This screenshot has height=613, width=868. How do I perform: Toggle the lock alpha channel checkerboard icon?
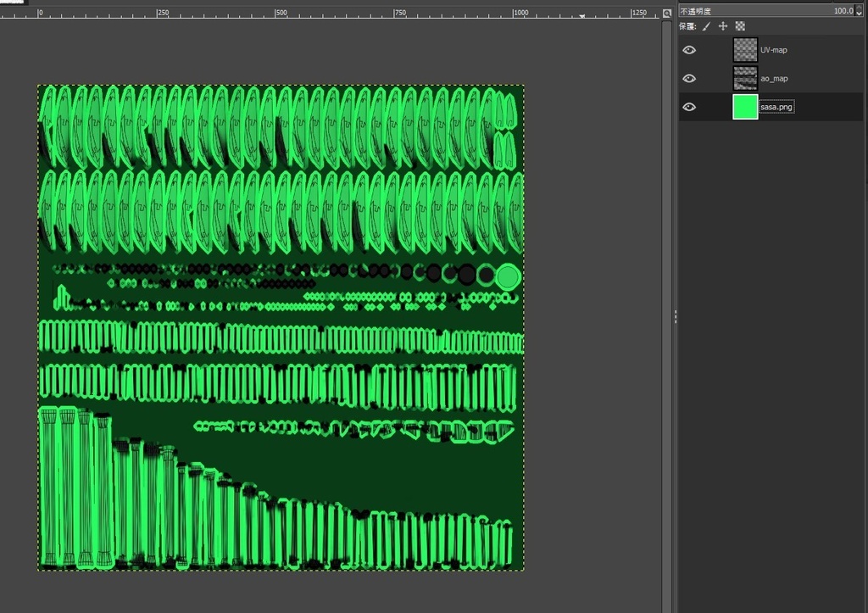pos(740,26)
